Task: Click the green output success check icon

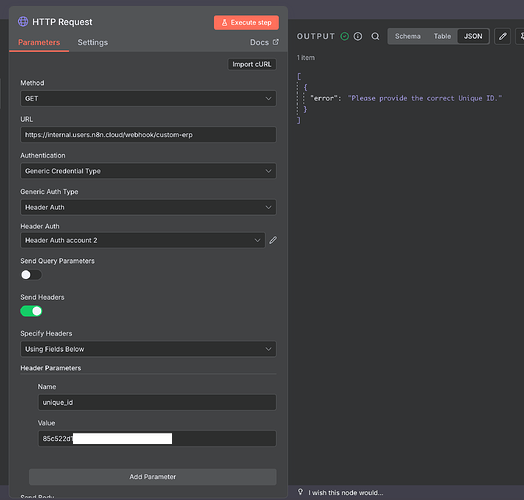Action: point(345,36)
